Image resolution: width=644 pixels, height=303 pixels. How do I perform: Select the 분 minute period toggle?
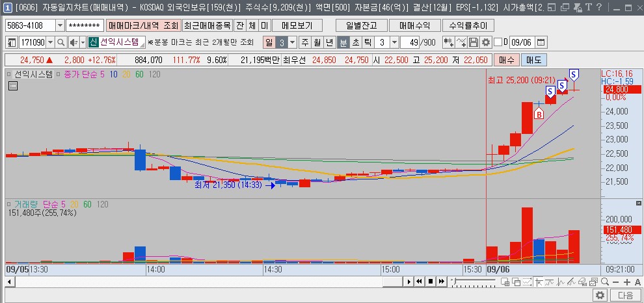(x=343, y=42)
